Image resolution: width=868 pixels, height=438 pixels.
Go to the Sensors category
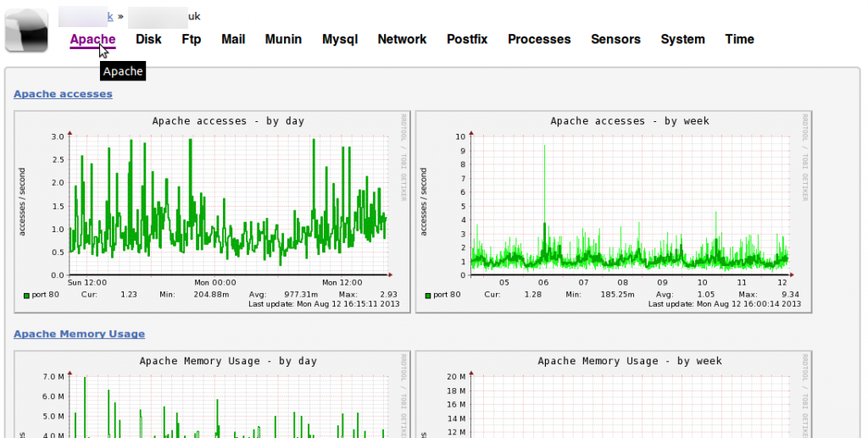click(x=615, y=39)
